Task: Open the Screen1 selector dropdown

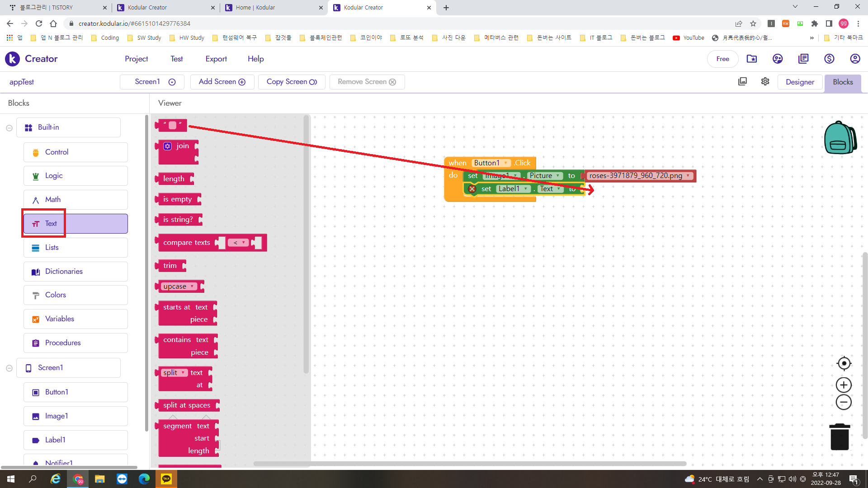Action: pyautogui.click(x=152, y=82)
